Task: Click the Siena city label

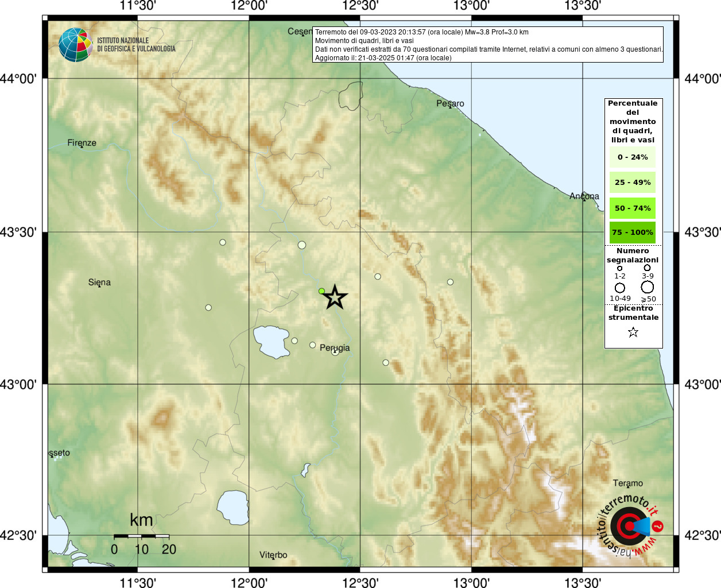Action: (x=99, y=283)
